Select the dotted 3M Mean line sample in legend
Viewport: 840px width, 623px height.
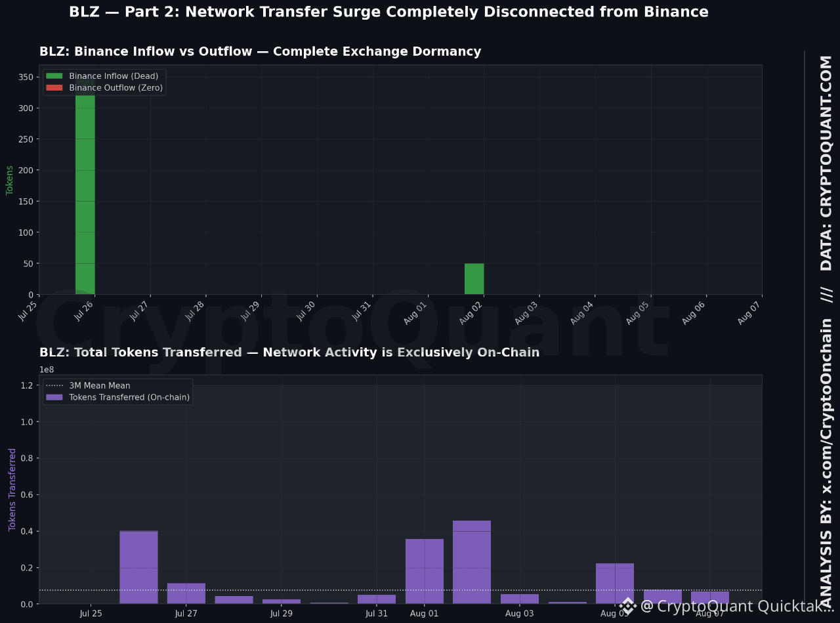point(54,386)
